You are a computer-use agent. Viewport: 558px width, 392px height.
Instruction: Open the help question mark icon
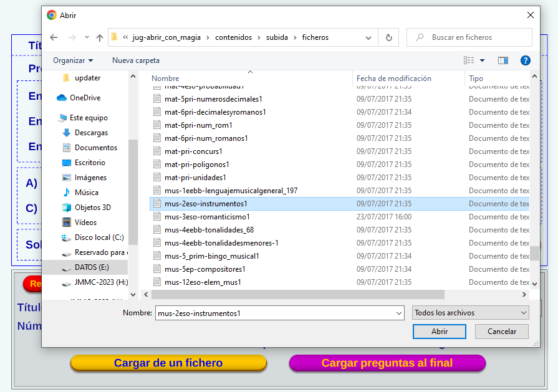tap(525, 60)
